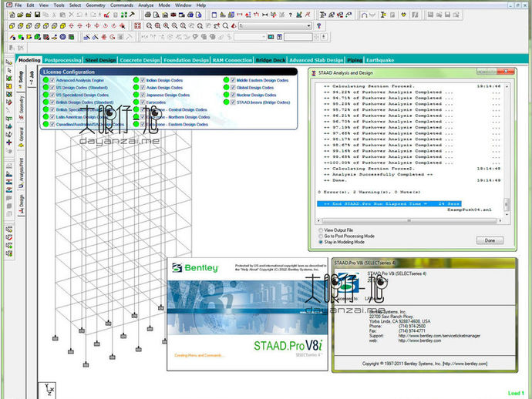
Task: Switch to the Earthquake tab
Action: pos(380,60)
